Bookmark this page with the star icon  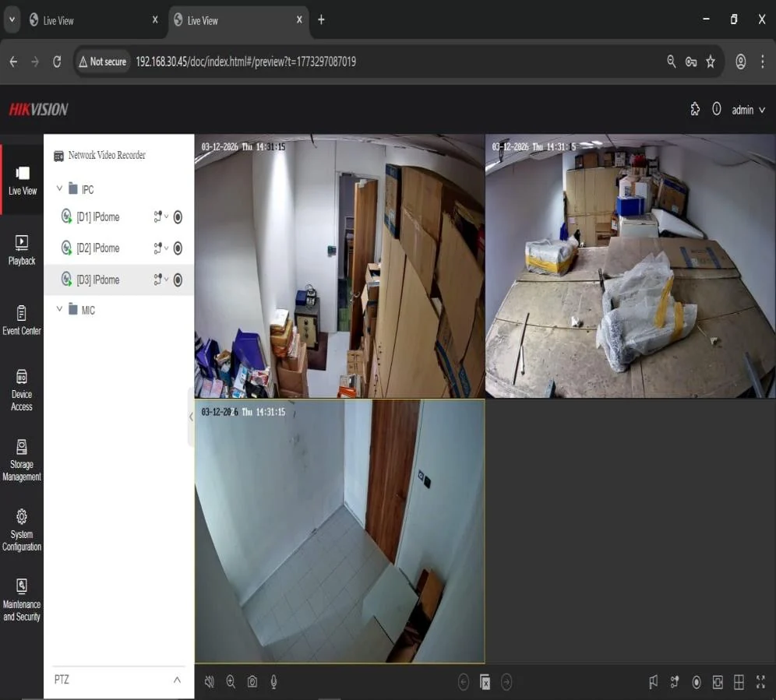coord(711,62)
